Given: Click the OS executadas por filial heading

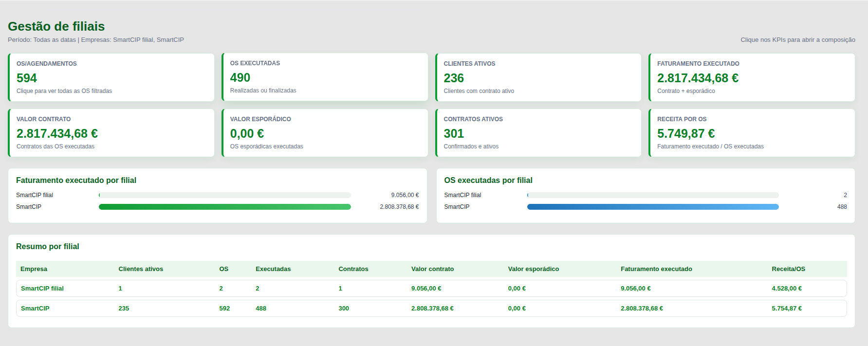Looking at the screenshot, I should click(x=488, y=181).
